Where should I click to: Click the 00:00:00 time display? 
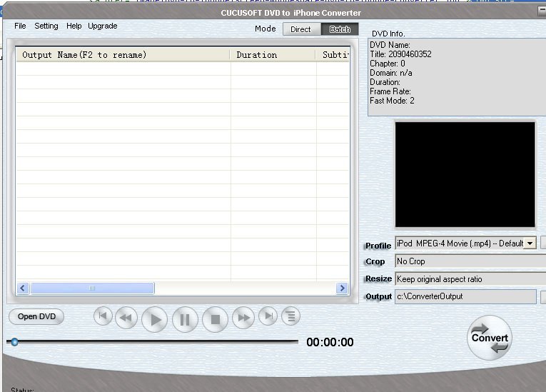(330, 342)
